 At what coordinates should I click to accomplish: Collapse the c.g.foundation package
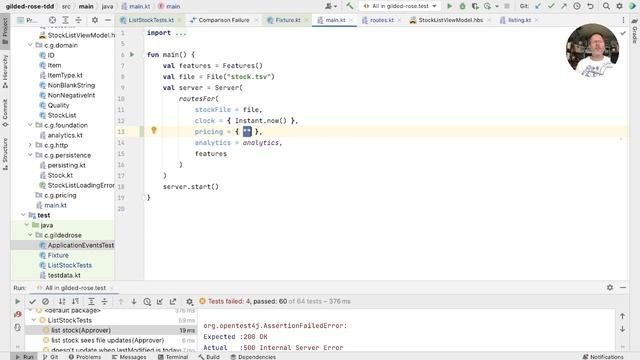coord(30,125)
